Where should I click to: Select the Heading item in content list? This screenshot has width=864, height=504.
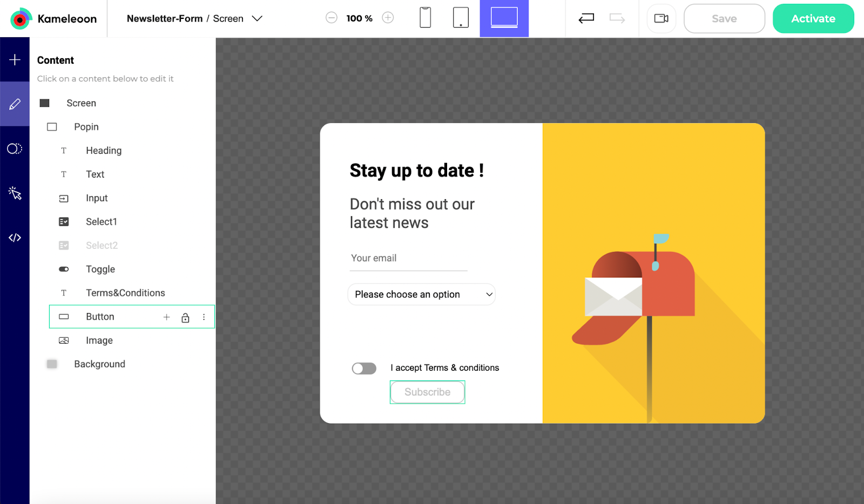click(104, 151)
